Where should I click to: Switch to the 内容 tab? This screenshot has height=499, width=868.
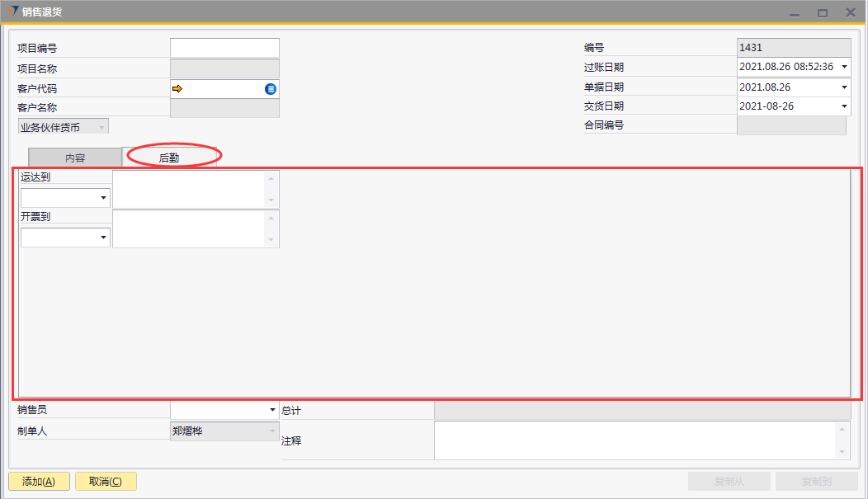75,158
